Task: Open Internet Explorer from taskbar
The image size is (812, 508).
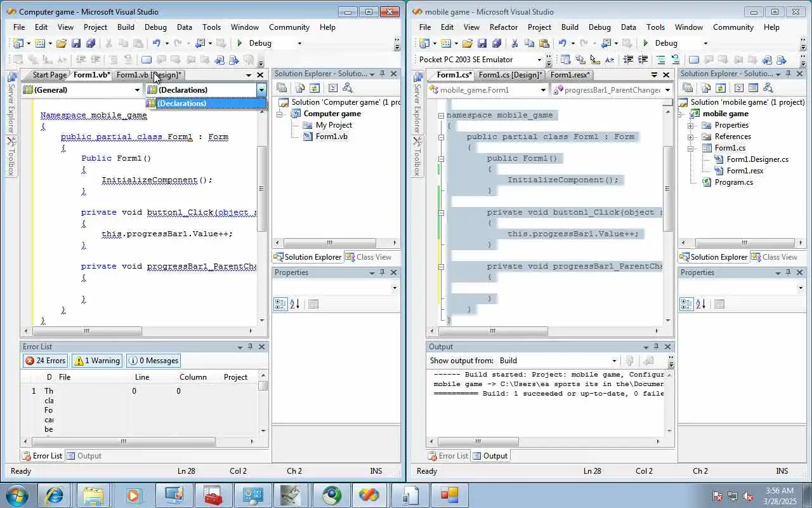Action: click(54, 495)
